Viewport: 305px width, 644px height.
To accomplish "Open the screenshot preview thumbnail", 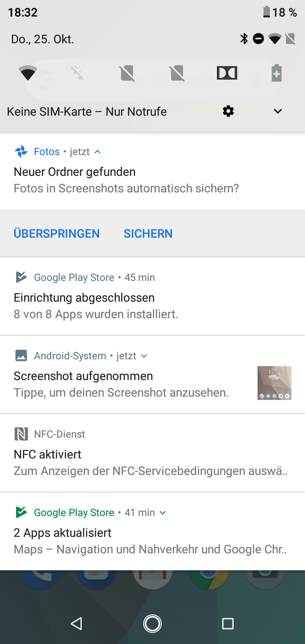I will point(274,383).
